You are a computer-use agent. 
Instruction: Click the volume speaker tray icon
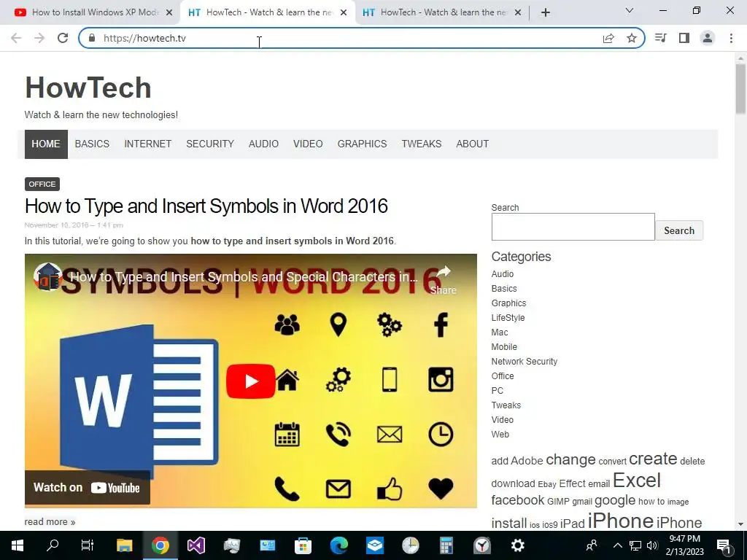pyautogui.click(x=652, y=545)
